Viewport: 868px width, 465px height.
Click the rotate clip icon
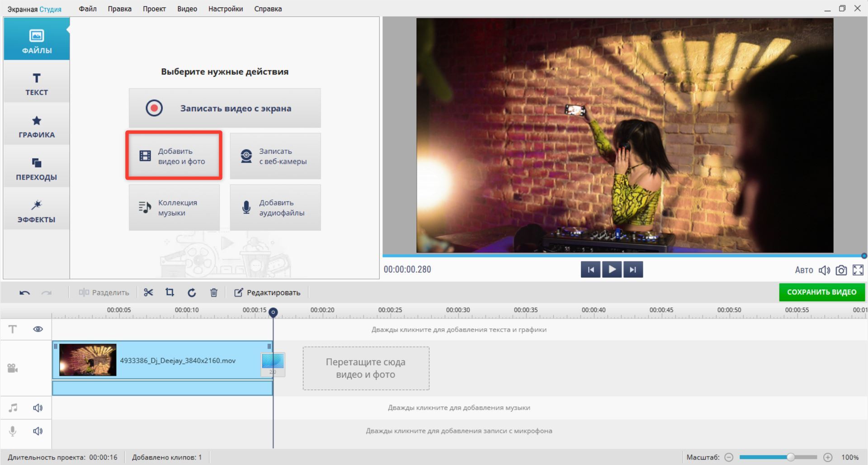[192, 293]
